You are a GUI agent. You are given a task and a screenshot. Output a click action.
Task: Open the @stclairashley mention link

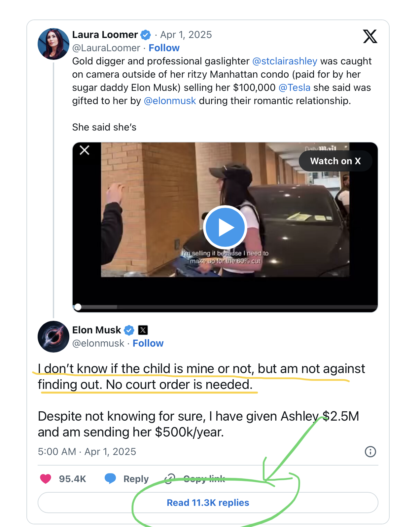[x=285, y=61]
